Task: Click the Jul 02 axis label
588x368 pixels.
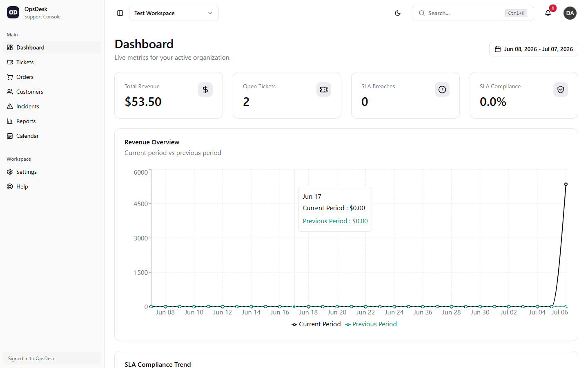Action: coord(509,312)
